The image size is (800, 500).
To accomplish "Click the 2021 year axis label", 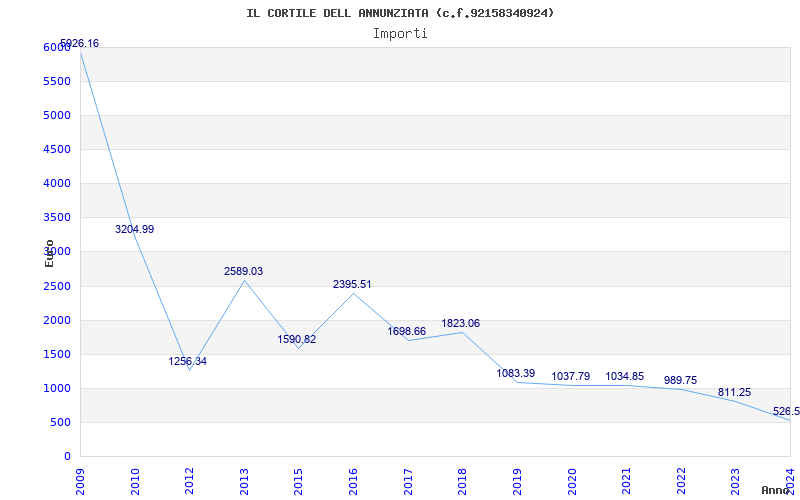I will pos(626,481).
